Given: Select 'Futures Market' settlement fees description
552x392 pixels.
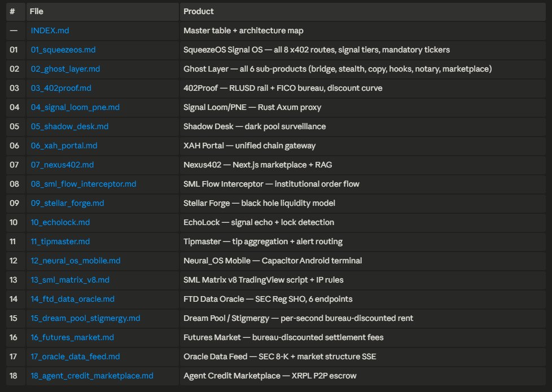Looking at the screenshot, I should 283,337.
